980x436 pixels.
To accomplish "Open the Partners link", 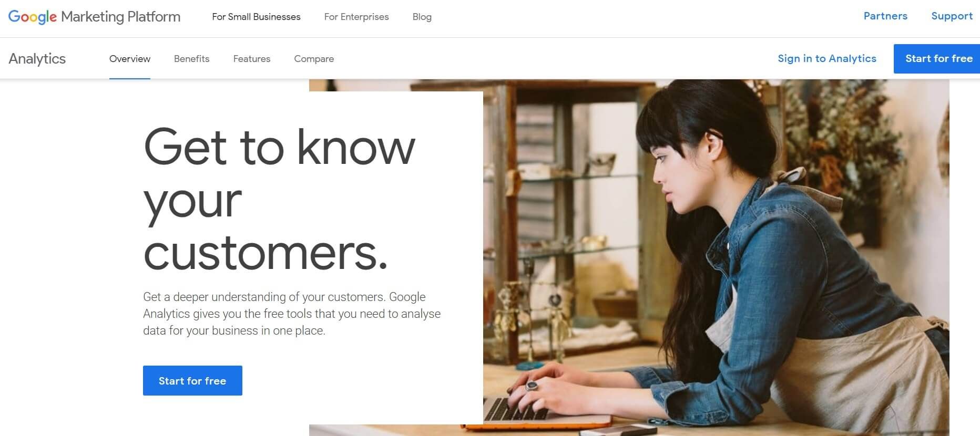I will [885, 16].
